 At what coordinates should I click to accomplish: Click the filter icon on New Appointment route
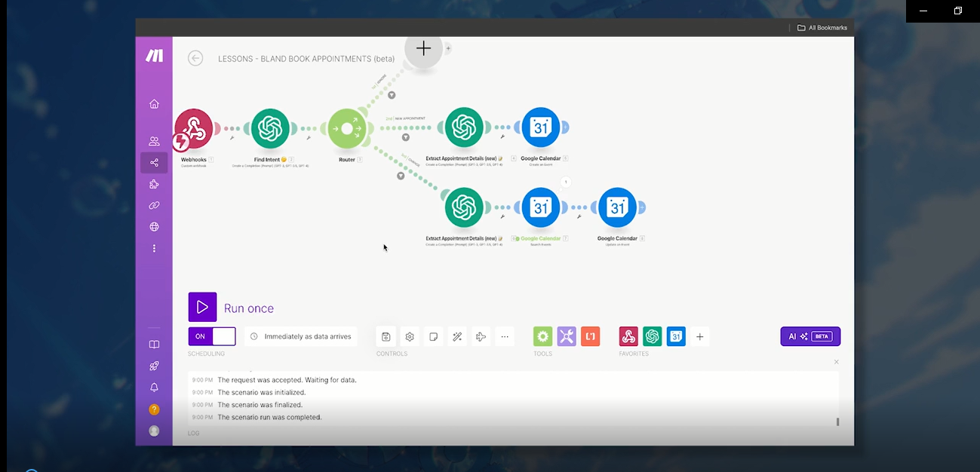(406, 137)
